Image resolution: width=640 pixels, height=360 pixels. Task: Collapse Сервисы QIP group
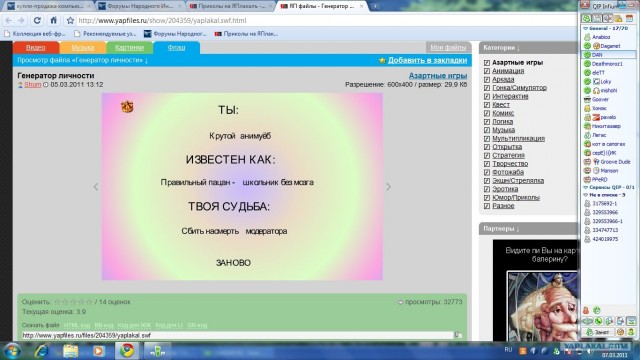click(x=586, y=187)
